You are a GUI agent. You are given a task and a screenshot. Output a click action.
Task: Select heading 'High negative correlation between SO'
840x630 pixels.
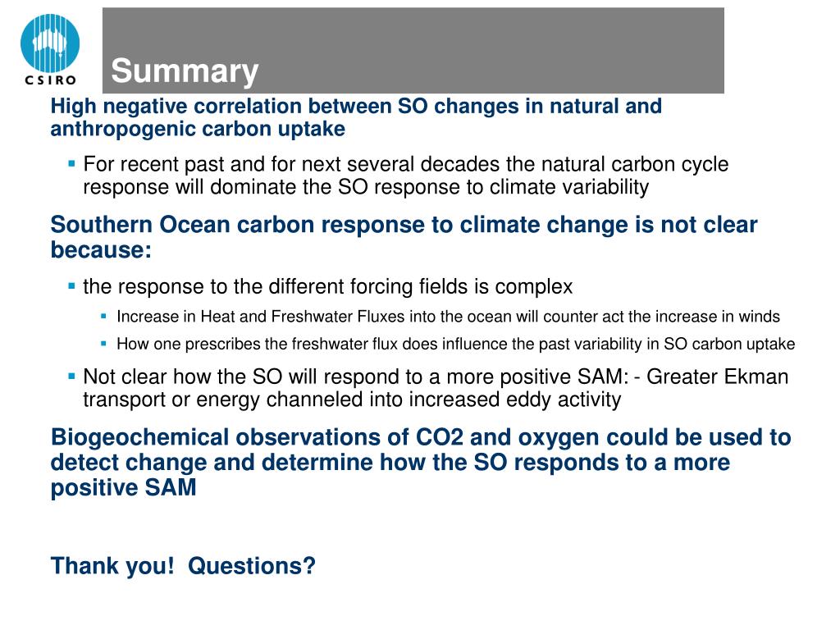pos(356,106)
